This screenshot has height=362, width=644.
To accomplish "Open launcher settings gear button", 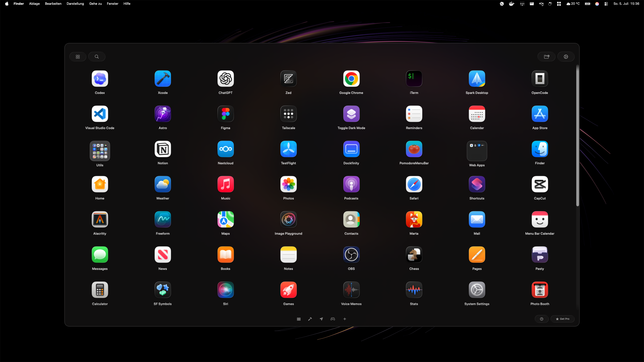I will click(566, 57).
